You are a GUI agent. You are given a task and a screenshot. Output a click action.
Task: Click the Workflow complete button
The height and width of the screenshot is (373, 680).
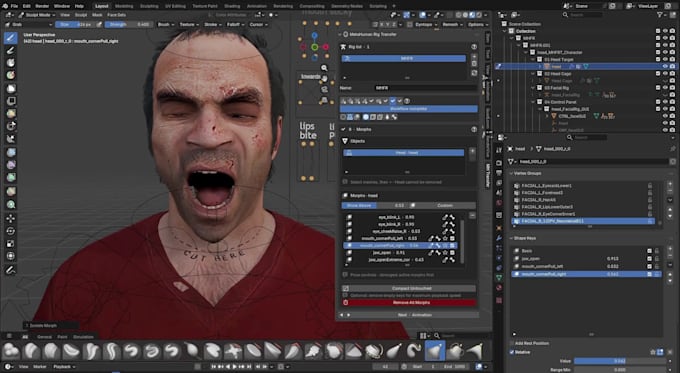click(x=409, y=109)
